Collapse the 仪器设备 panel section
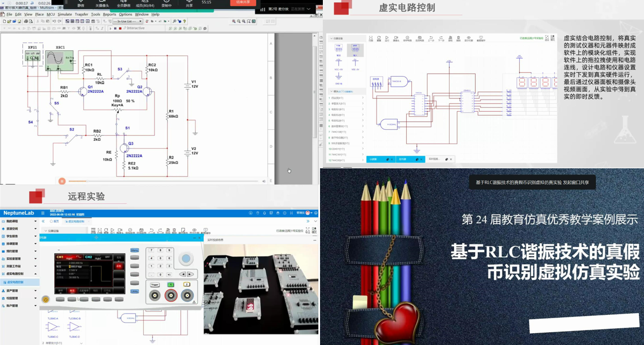This screenshot has height=345, width=644. 331,39
